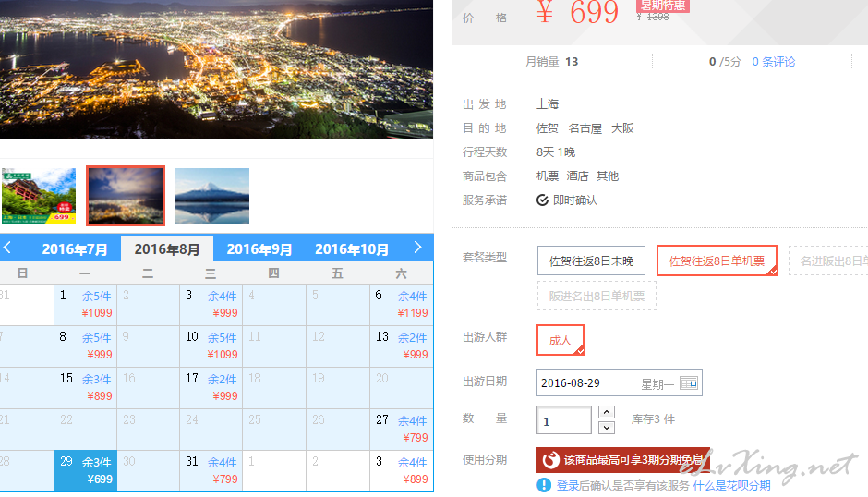Pick August 8 with 余5件
The image size is (868, 497).
click(85, 345)
